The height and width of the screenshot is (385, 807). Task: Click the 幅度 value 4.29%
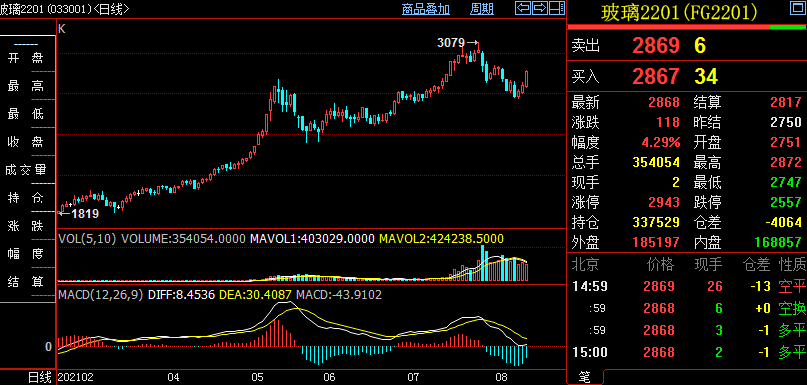[661, 143]
